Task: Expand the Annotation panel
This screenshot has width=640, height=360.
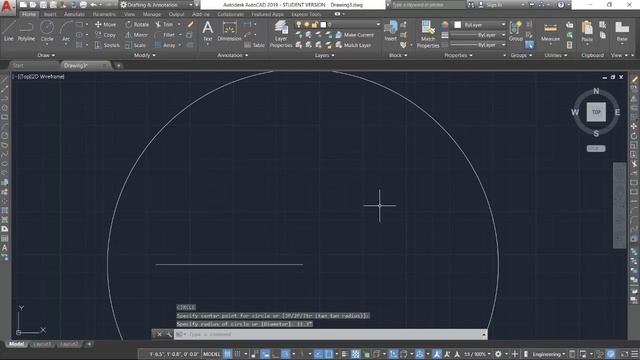Action: (x=232, y=55)
